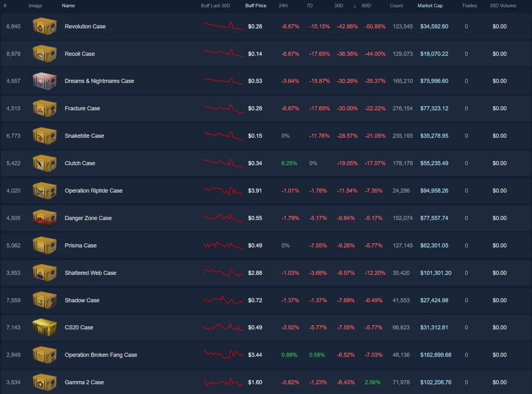The image size is (532, 394).
Task: Select the CS20 Case gold icon
Action: pos(44,327)
